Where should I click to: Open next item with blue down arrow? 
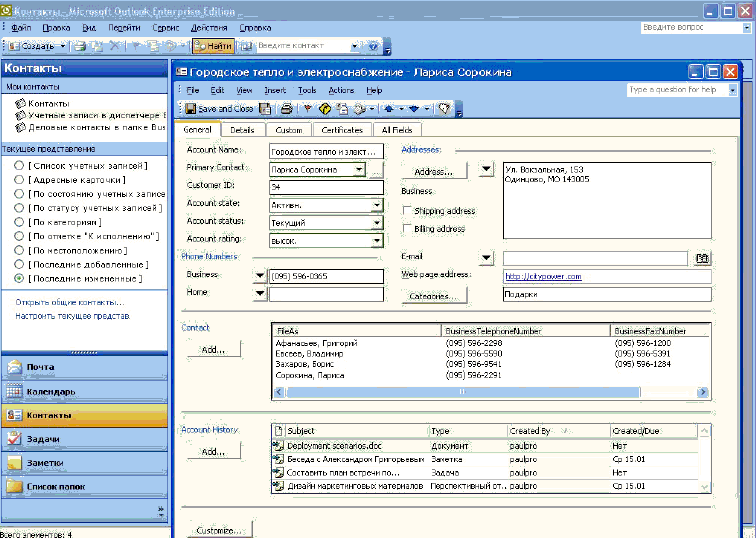(x=414, y=109)
